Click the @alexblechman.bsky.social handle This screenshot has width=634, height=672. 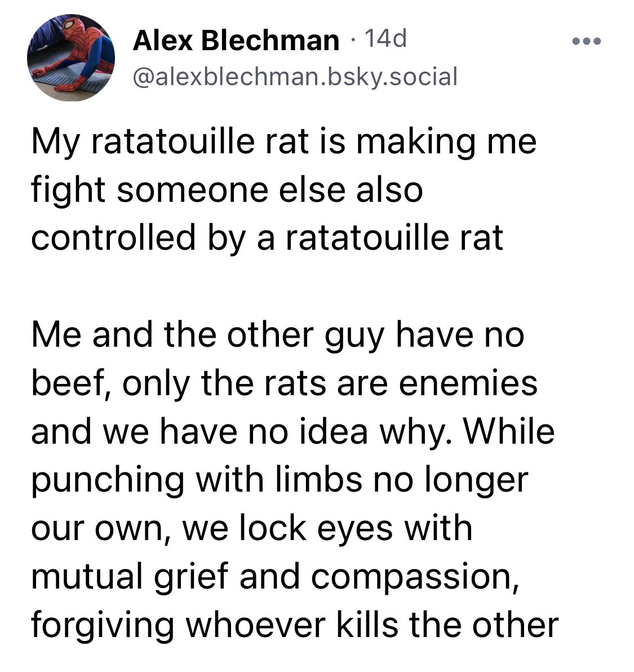point(294,76)
